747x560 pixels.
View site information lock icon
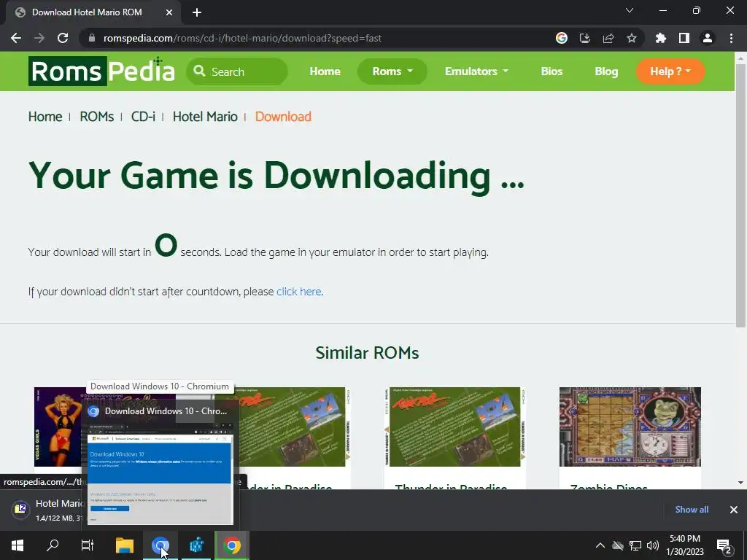click(92, 38)
